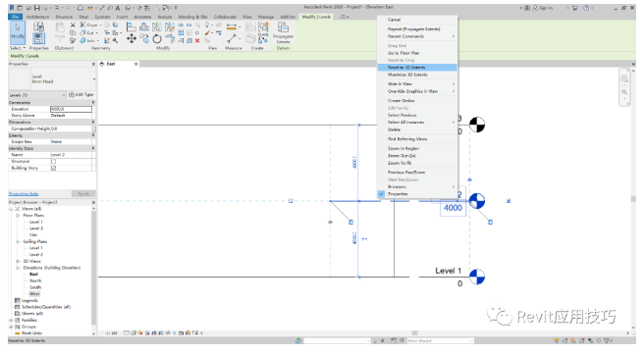Click the red Delete X icon

(197, 40)
